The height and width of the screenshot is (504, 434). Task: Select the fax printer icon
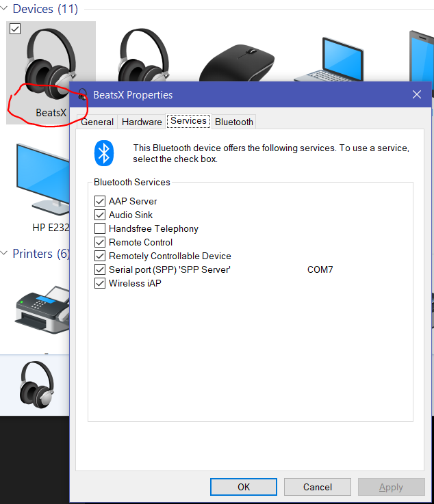42,310
